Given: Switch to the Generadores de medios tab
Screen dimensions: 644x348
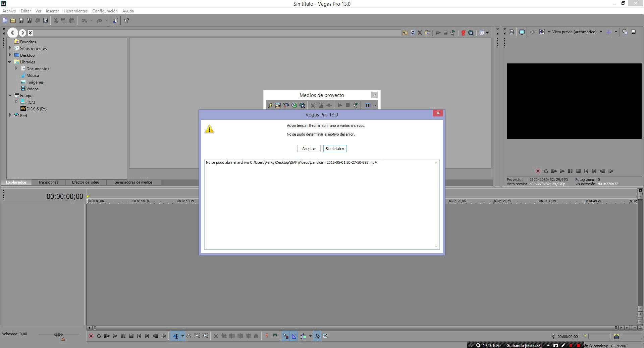Looking at the screenshot, I should (x=133, y=182).
